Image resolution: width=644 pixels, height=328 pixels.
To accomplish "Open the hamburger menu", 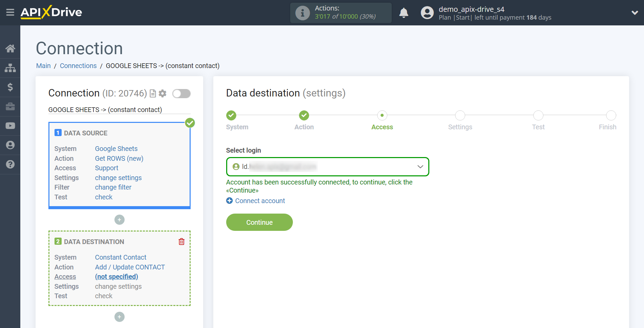I will click(10, 13).
